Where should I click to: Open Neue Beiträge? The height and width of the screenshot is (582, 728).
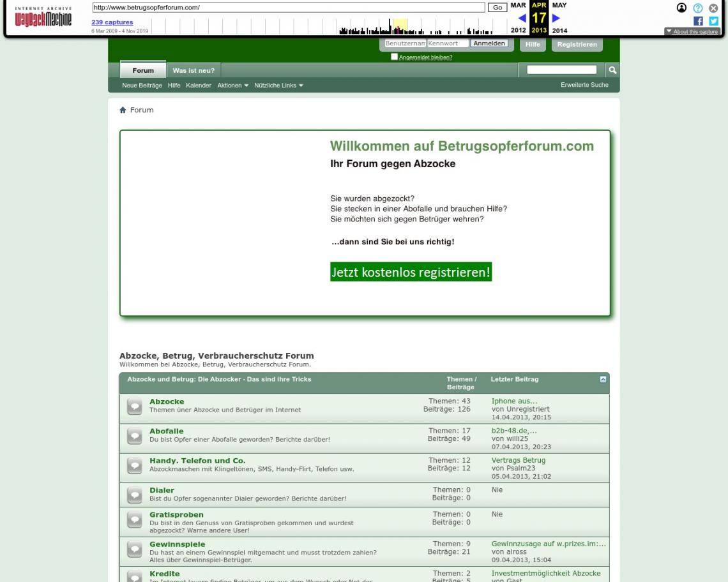tap(142, 86)
